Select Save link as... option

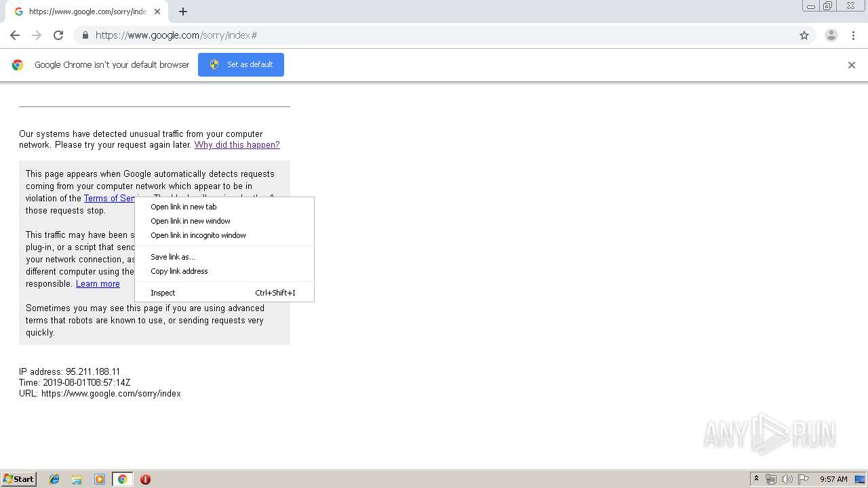point(224,257)
